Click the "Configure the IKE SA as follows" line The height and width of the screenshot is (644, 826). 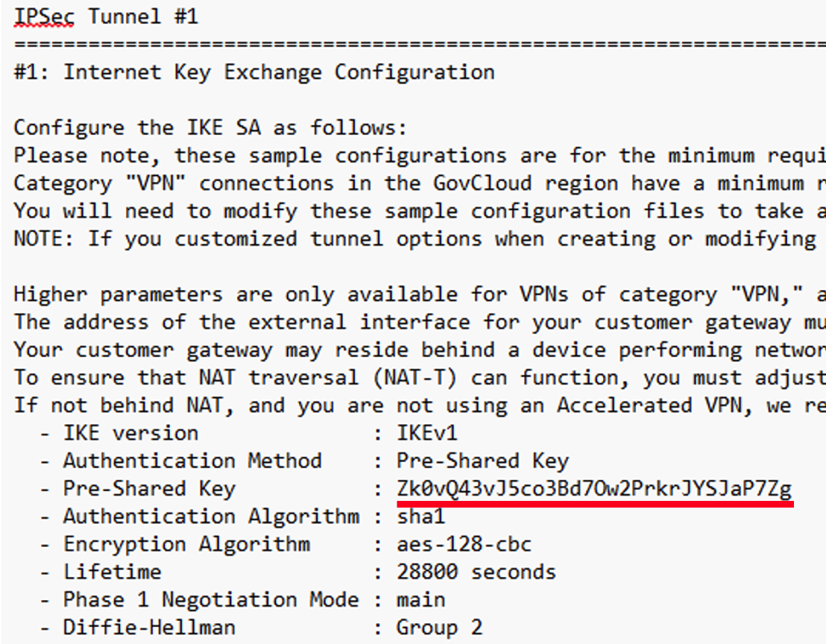[210, 127]
